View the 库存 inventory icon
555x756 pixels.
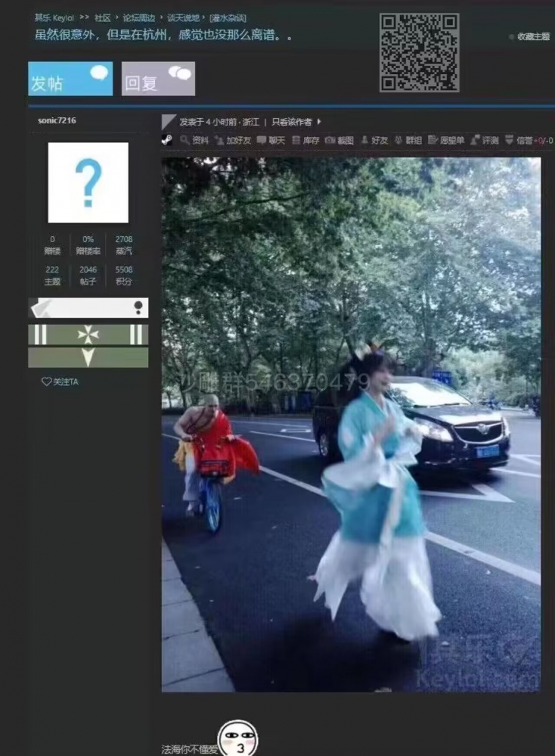(x=296, y=140)
